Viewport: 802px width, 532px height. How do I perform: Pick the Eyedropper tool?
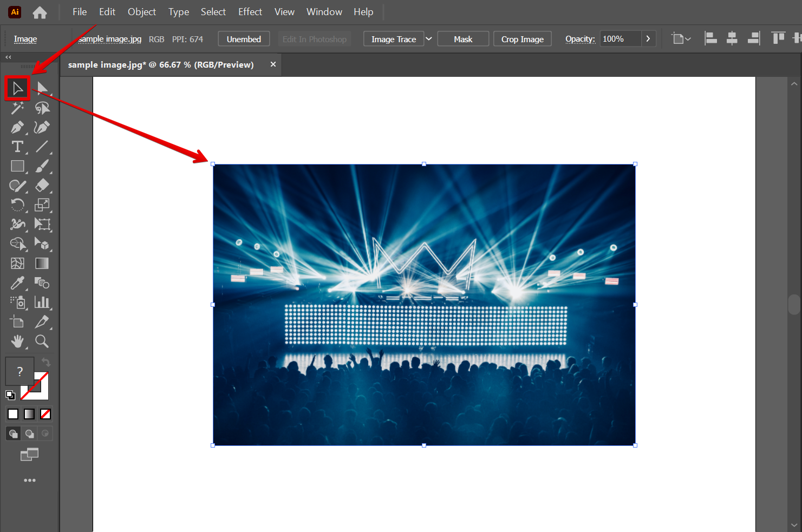tap(17, 283)
